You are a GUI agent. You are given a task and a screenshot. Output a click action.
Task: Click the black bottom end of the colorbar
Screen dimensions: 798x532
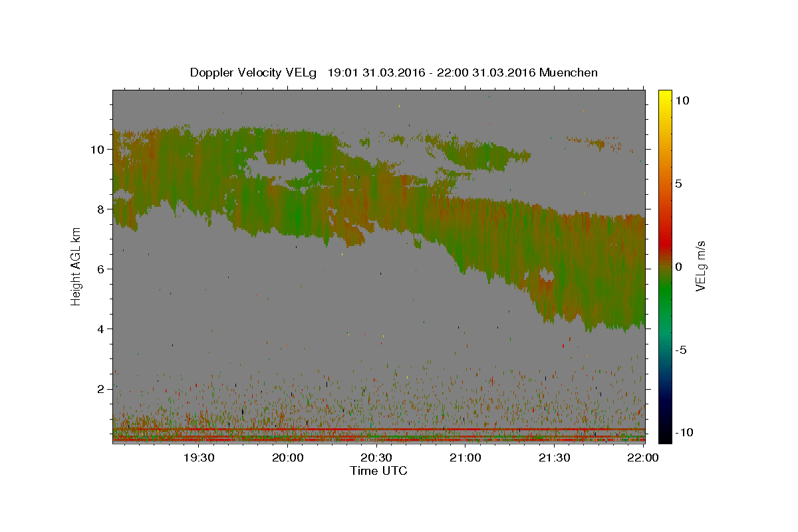(664, 436)
